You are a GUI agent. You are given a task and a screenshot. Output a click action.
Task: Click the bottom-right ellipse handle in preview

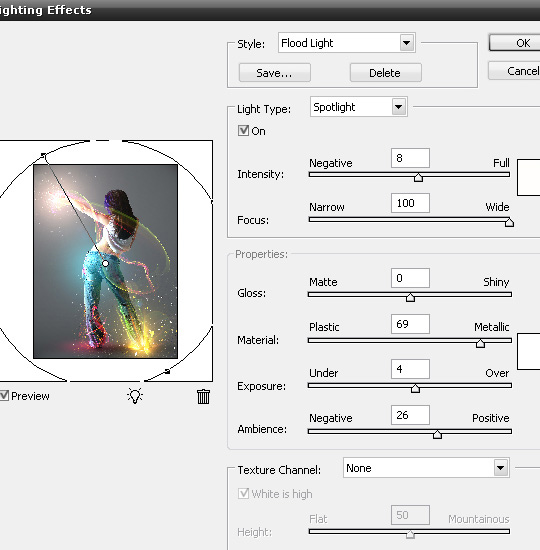click(x=167, y=371)
